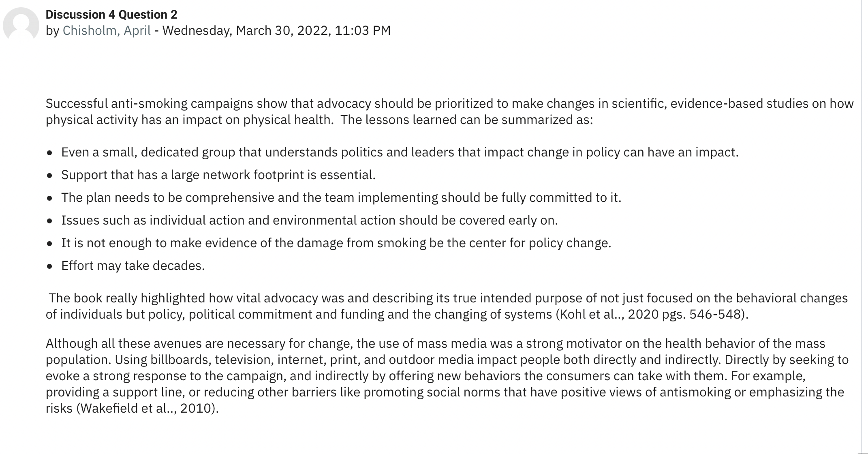Open Chisholm, April's author profile link
Viewport: 868px width, 454px height.
107,30
